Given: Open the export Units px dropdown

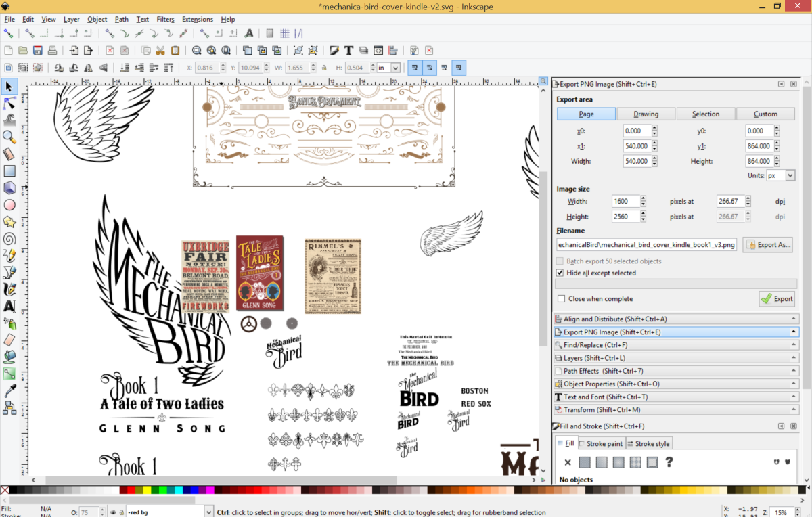Looking at the screenshot, I should (780, 175).
